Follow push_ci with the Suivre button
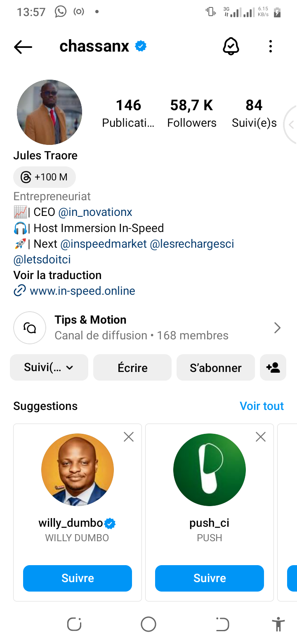The image size is (297, 644). pyautogui.click(x=210, y=578)
